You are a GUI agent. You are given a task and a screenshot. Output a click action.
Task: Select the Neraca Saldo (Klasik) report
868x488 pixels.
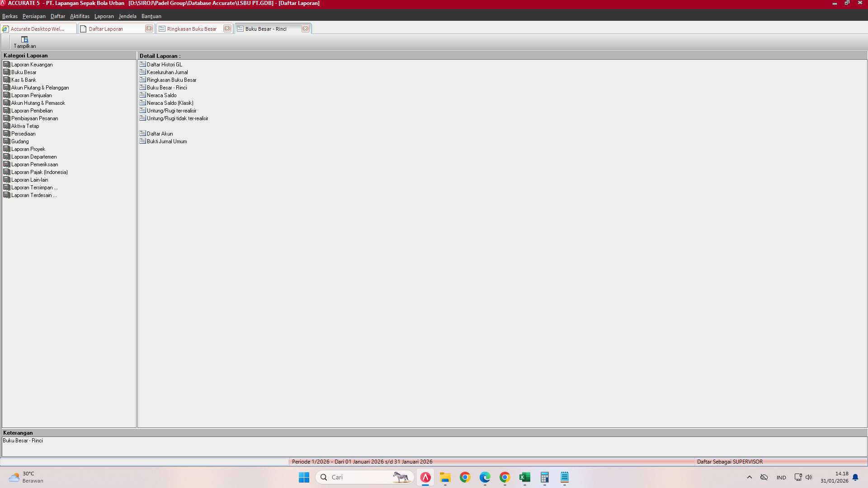(x=170, y=103)
